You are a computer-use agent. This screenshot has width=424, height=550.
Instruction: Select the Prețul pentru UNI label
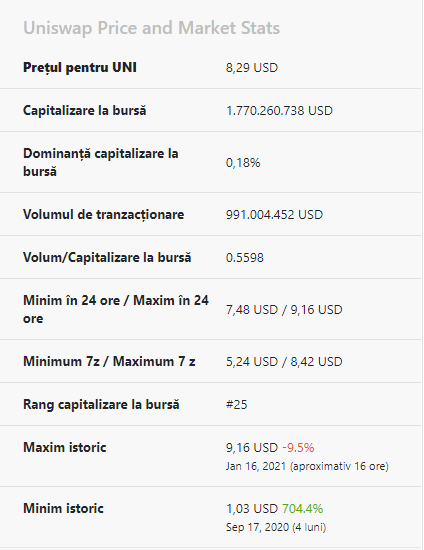point(80,67)
